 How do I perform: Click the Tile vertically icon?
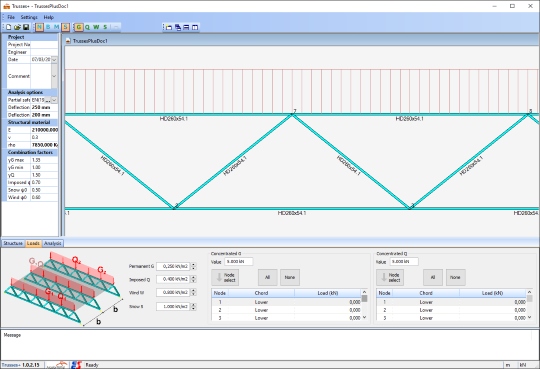coord(195,27)
